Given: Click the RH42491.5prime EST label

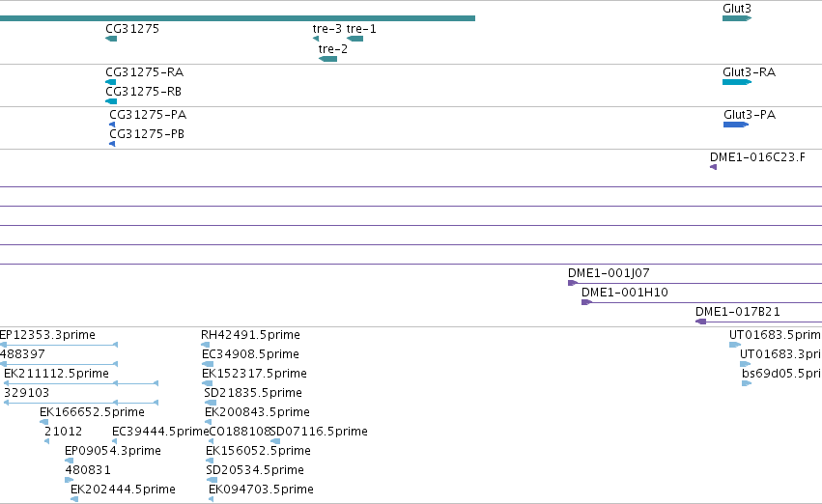Looking at the screenshot, I should 250,335.
